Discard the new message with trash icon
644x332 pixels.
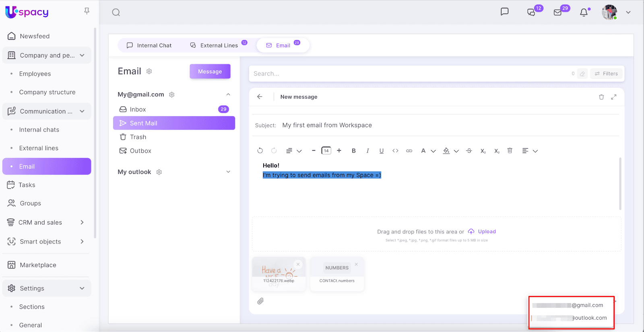[601, 97]
